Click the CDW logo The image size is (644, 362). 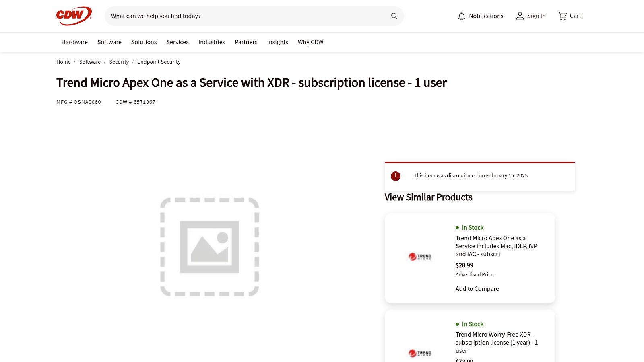pos(74,16)
